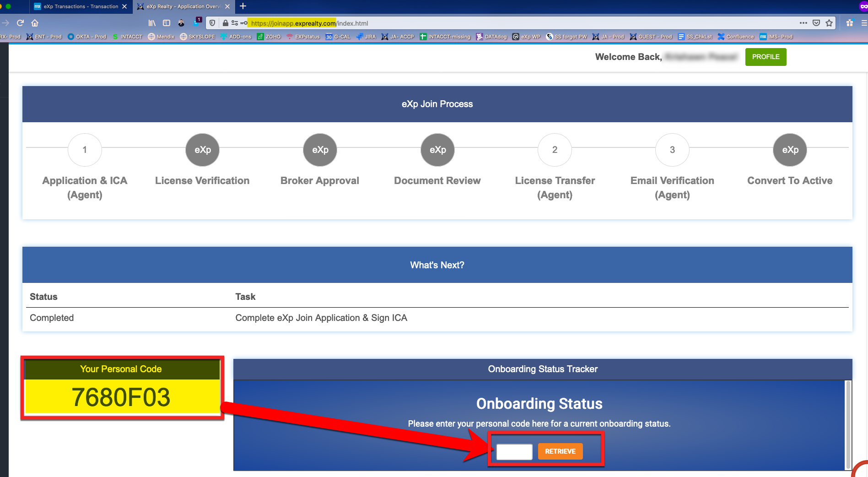Screen dimensions: 868x477
Task: Go to the browser home page
Action: tap(35, 23)
